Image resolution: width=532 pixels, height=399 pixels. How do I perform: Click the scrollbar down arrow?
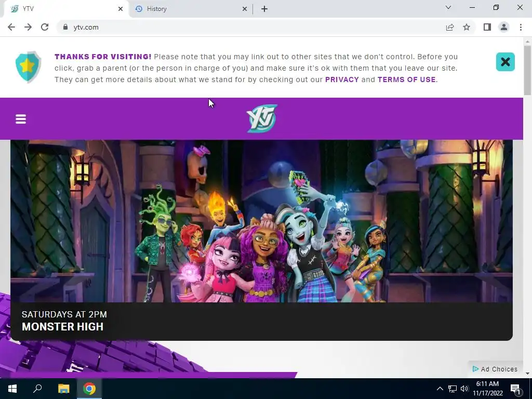tap(527, 374)
